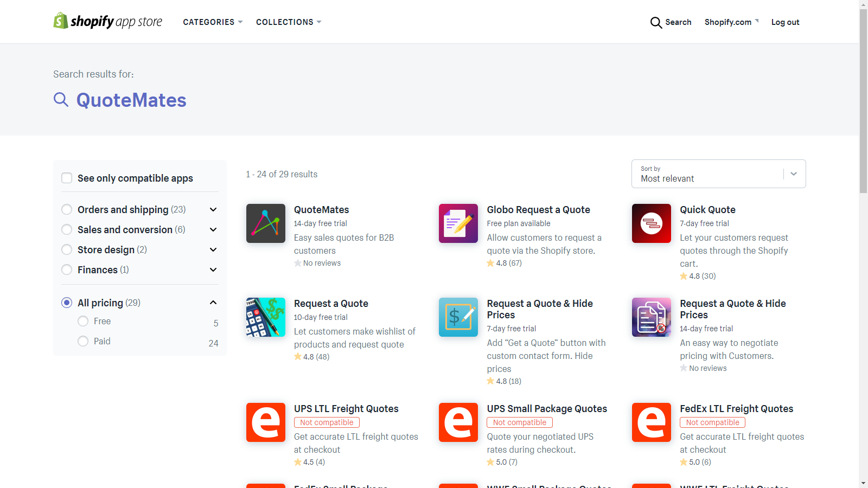Screen dimensions: 868x488
Task: Click the QuoteMates search results heading
Action: tap(131, 100)
